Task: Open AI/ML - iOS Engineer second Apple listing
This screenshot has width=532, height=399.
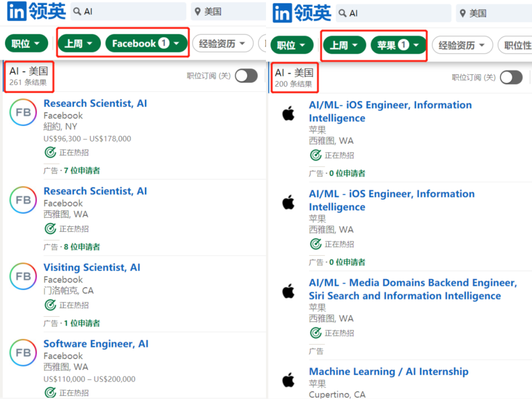Action: tap(392, 200)
